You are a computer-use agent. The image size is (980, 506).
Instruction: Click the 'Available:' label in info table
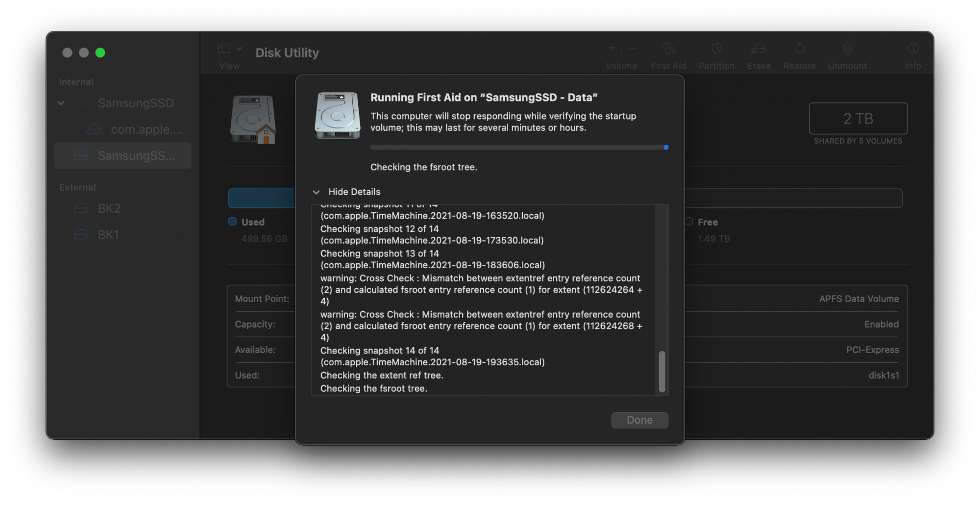[255, 350]
